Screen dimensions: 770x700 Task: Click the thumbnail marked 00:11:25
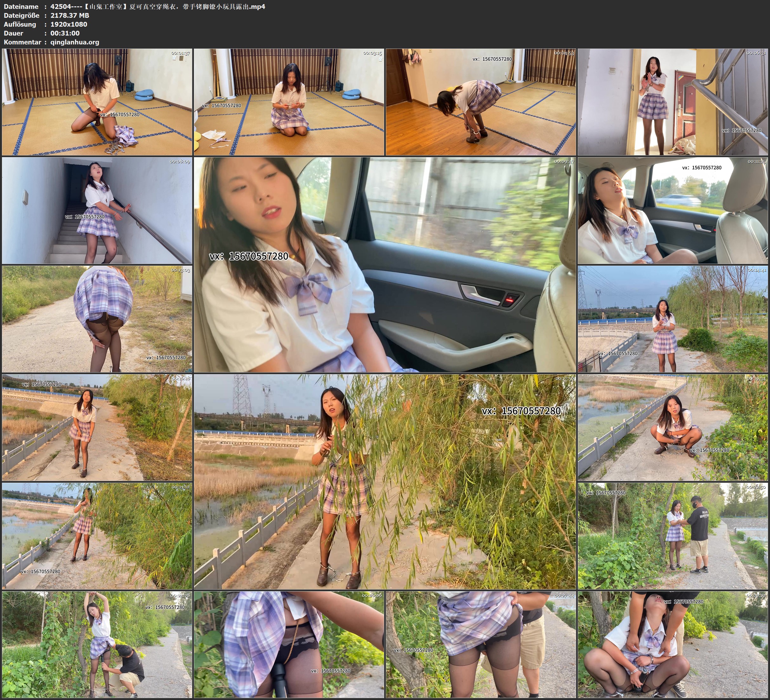tap(673, 210)
